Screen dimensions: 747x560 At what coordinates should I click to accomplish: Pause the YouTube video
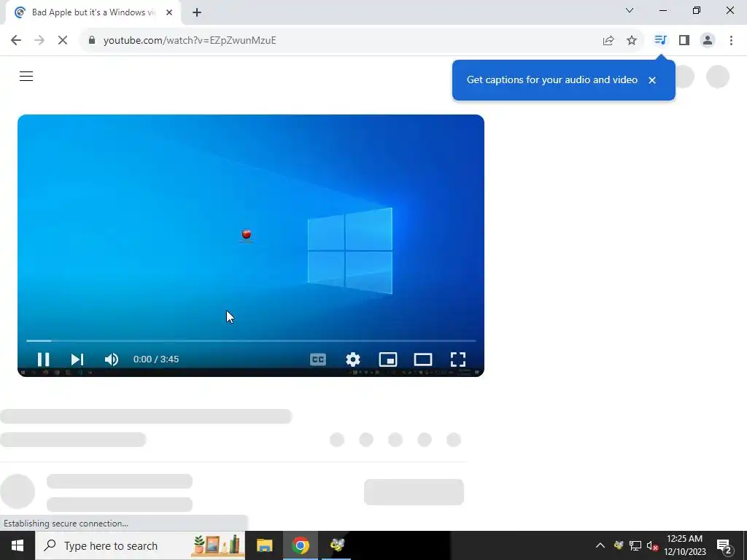[x=43, y=359]
